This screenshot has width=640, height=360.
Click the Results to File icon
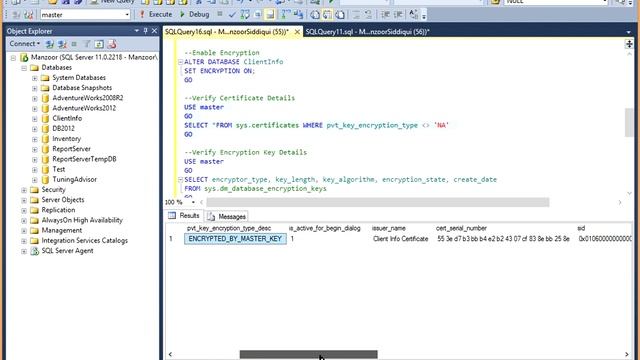340,15
